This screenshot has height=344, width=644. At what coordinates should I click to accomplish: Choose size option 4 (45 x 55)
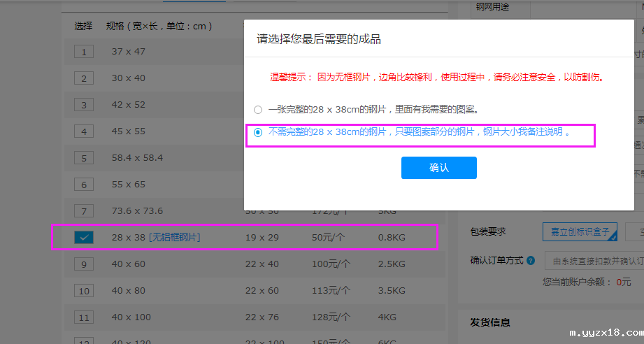(84, 131)
